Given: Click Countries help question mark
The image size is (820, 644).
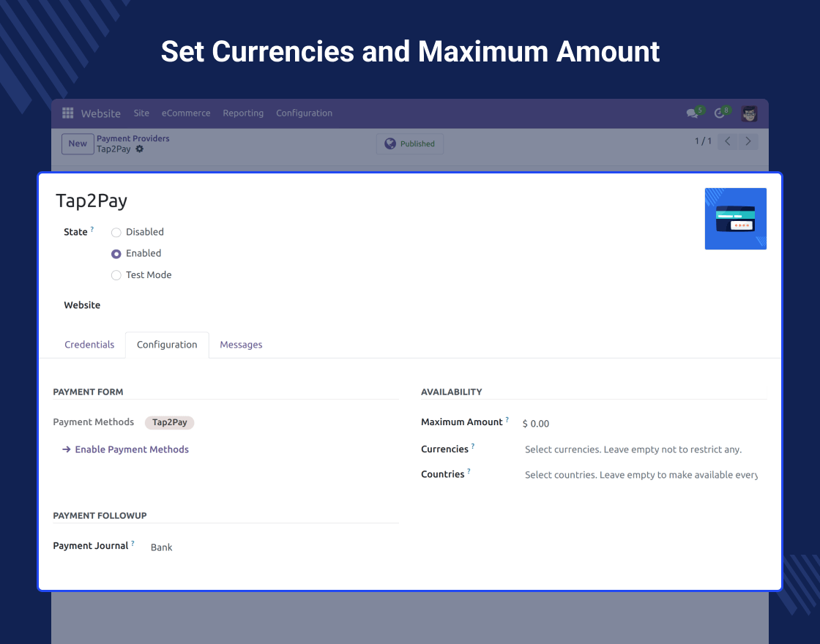Looking at the screenshot, I should coord(469,471).
